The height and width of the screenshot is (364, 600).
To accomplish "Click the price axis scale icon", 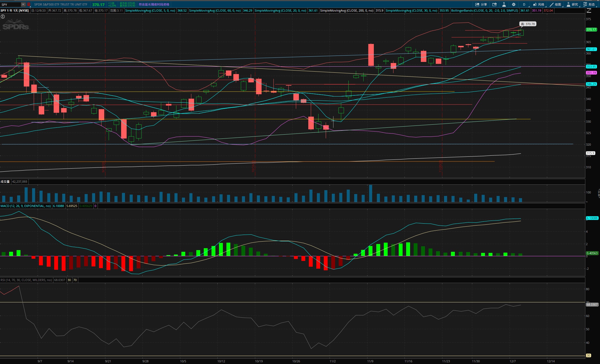I will point(589,11).
